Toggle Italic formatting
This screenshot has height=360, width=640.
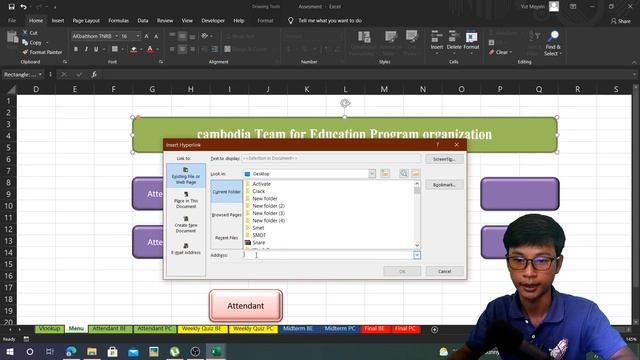click(x=86, y=49)
